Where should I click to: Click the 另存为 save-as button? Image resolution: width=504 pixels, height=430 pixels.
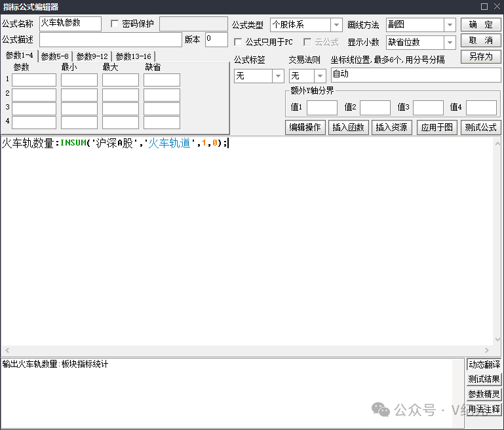tap(480, 56)
